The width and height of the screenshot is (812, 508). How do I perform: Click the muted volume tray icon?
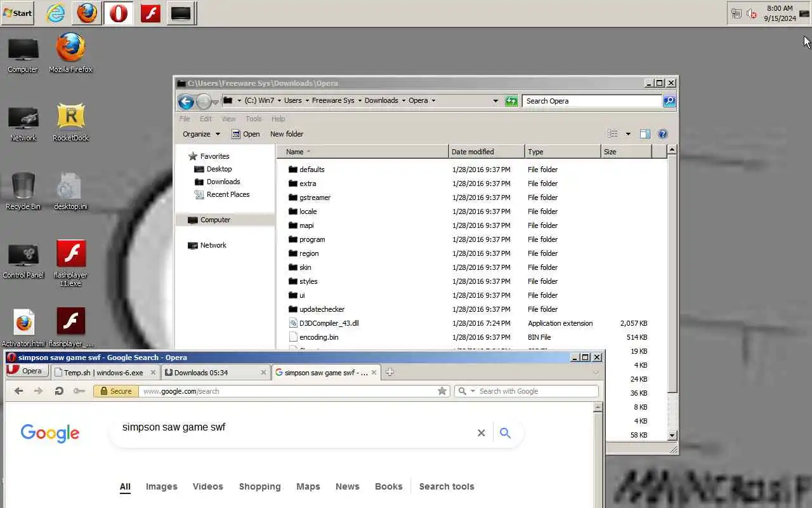[x=752, y=13]
